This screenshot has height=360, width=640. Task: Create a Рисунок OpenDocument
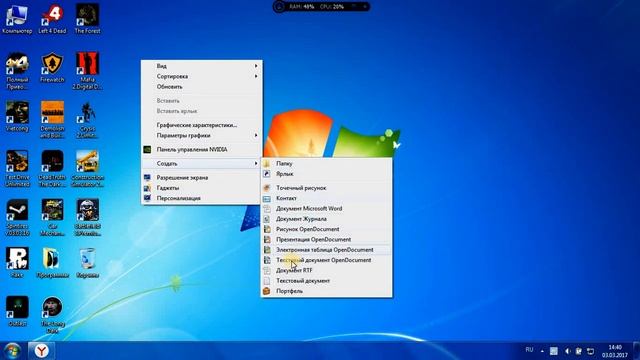pos(327,229)
